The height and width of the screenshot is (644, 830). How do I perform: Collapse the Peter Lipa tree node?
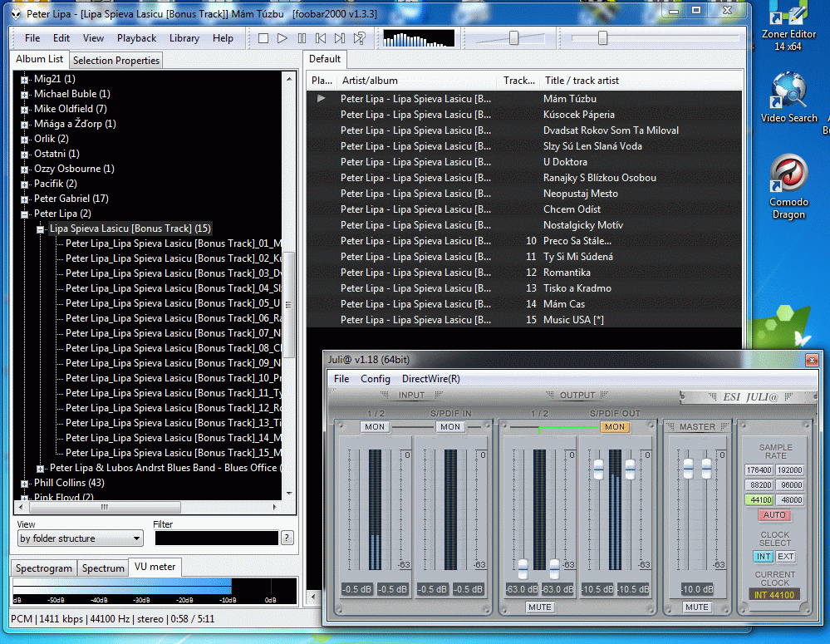click(x=24, y=214)
